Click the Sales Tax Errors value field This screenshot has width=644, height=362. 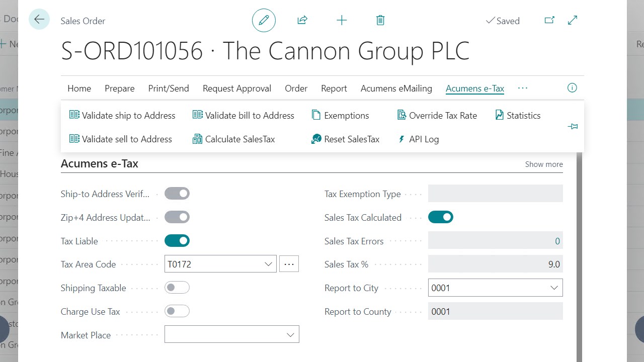pos(495,241)
